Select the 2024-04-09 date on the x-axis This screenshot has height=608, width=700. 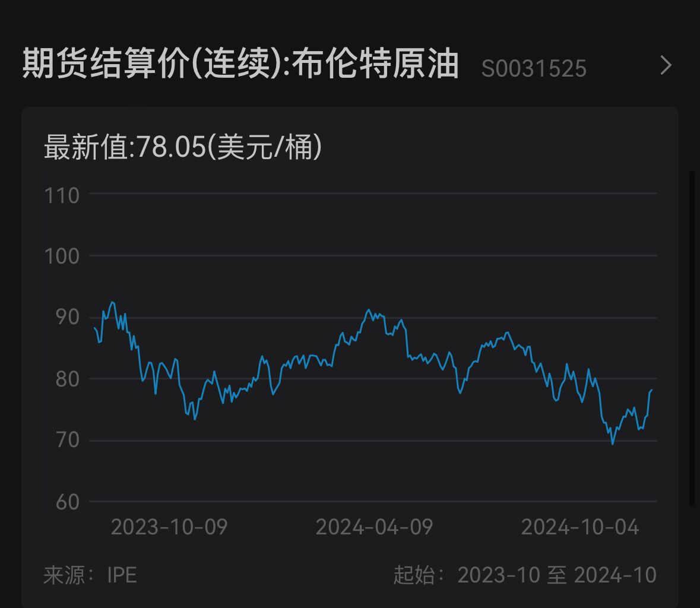coord(374,527)
